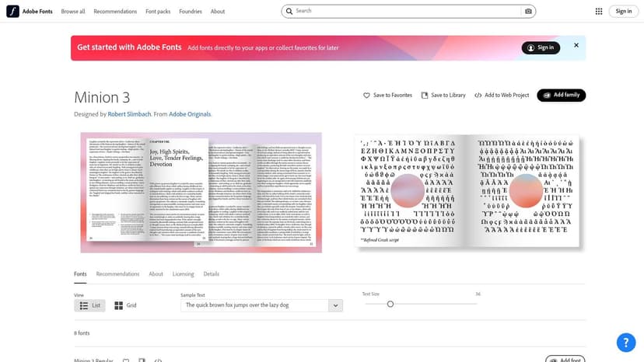Screen dimensions: 644x362
Task: Open Foundries menu item
Action: pyautogui.click(x=191, y=12)
